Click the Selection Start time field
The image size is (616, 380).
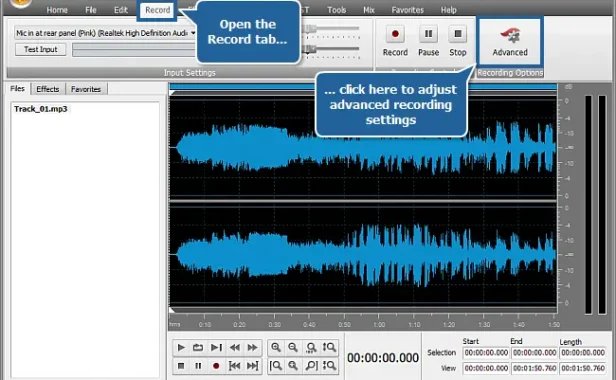click(486, 353)
